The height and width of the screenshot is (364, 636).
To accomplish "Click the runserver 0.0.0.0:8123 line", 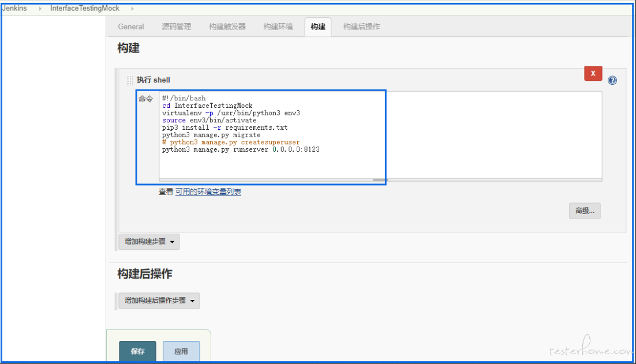I will click(x=241, y=149).
